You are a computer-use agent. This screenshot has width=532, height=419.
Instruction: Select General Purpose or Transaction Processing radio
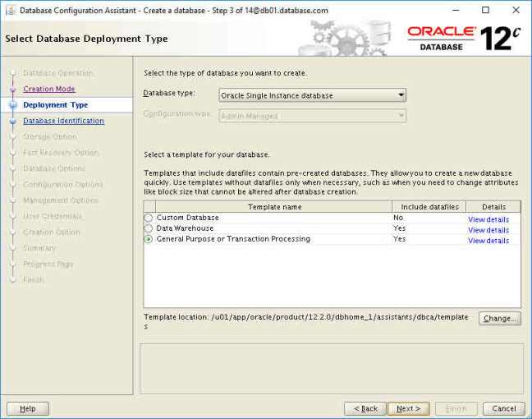[149, 239]
